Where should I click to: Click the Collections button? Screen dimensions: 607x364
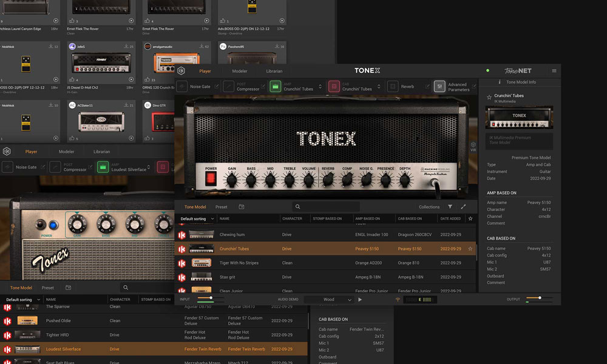(429, 207)
